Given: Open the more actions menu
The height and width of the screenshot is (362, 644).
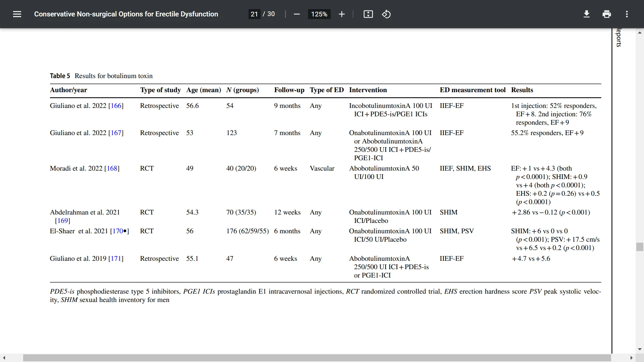Looking at the screenshot, I should tap(627, 14).
